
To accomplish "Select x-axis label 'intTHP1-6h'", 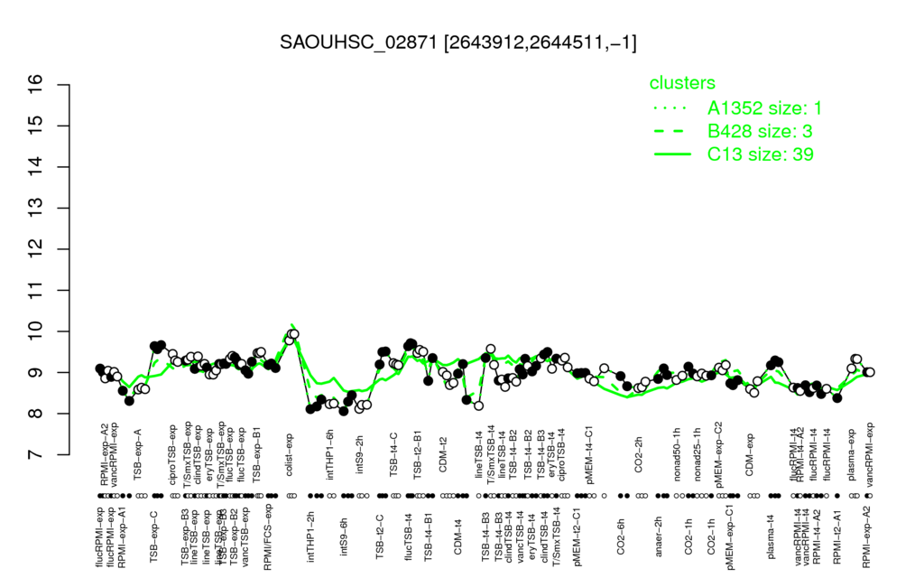I will pyautogui.click(x=330, y=454).
